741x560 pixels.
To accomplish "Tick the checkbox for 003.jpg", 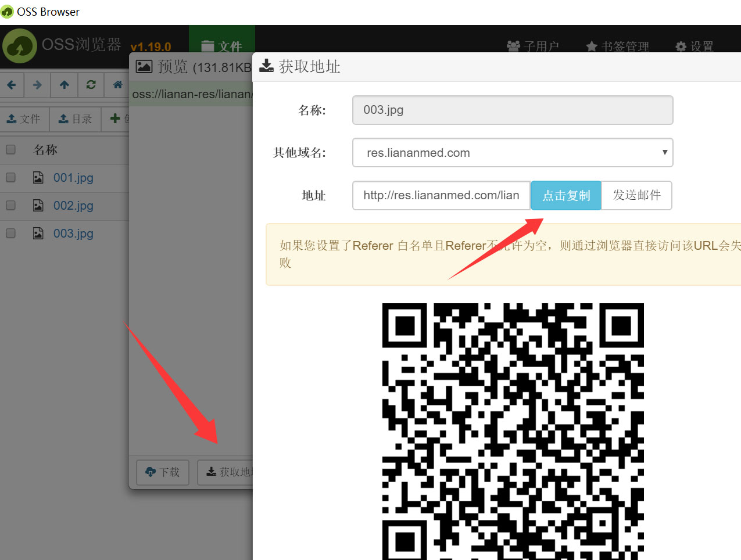I will 10,234.
